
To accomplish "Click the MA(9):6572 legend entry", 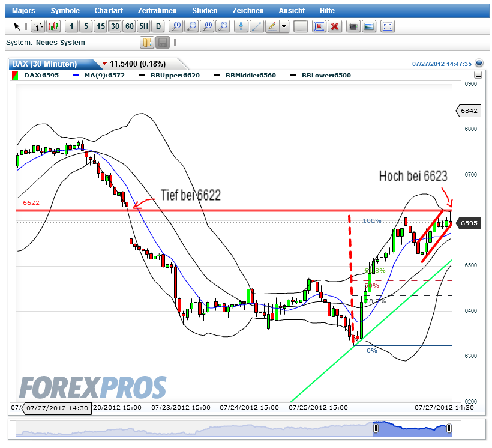I will point(99,76).
